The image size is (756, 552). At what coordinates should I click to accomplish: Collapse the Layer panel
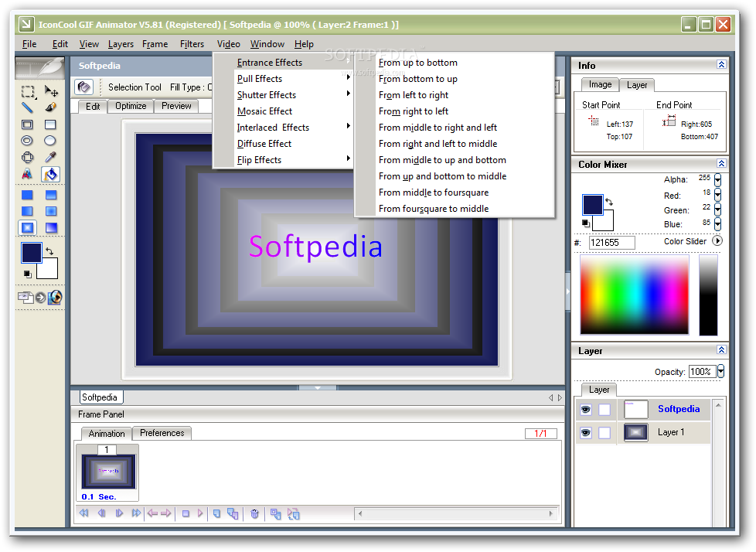721,349
